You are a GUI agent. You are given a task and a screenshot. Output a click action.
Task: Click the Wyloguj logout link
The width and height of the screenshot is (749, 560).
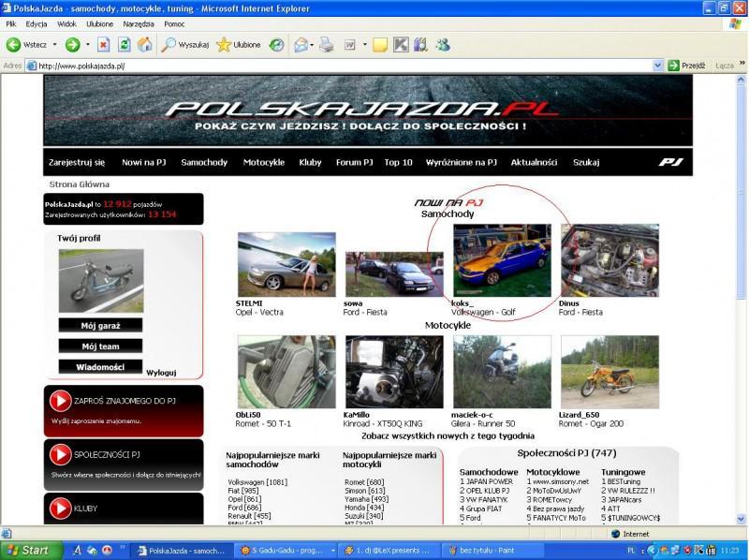[x=161, y=373]
